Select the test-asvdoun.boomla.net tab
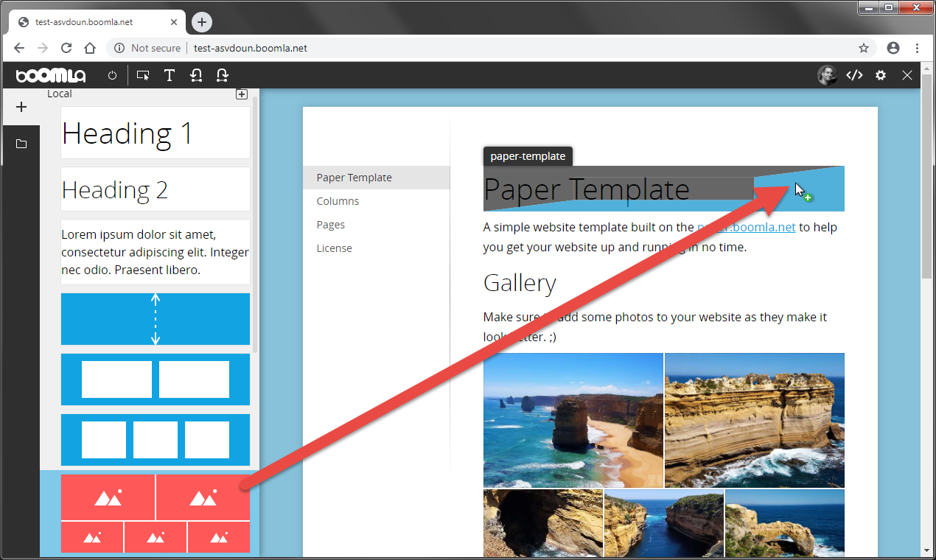 coord(97,22)
